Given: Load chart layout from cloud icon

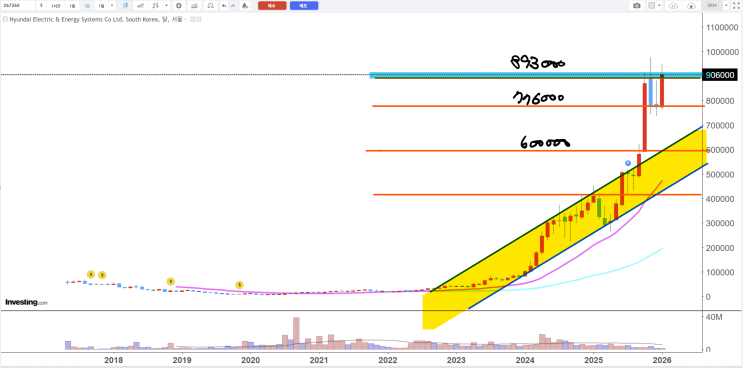Looking at the screenshot, I should (x=673, y=6).
